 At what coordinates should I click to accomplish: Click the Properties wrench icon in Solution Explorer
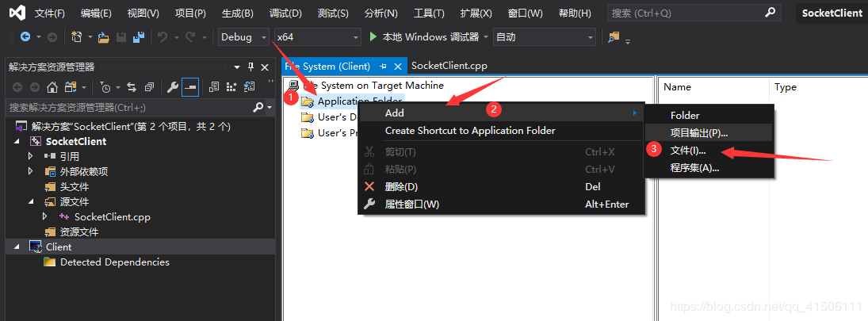click(x=173, y=87)
